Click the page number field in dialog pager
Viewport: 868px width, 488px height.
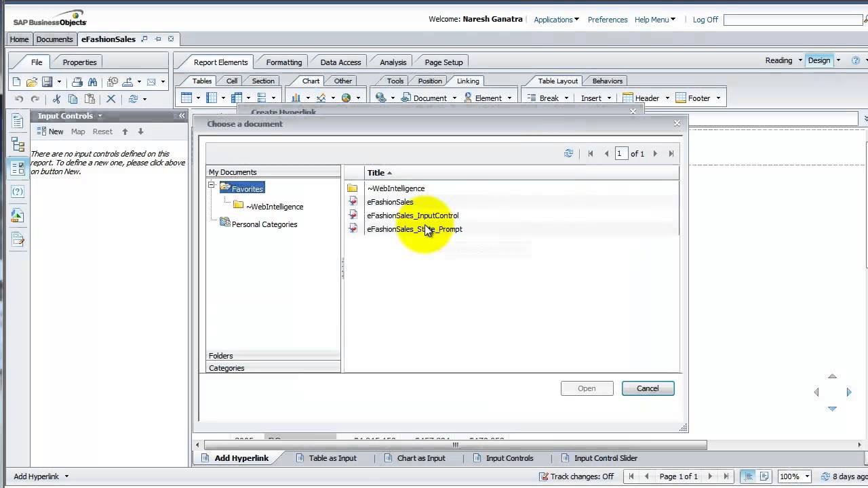(620, 154)
